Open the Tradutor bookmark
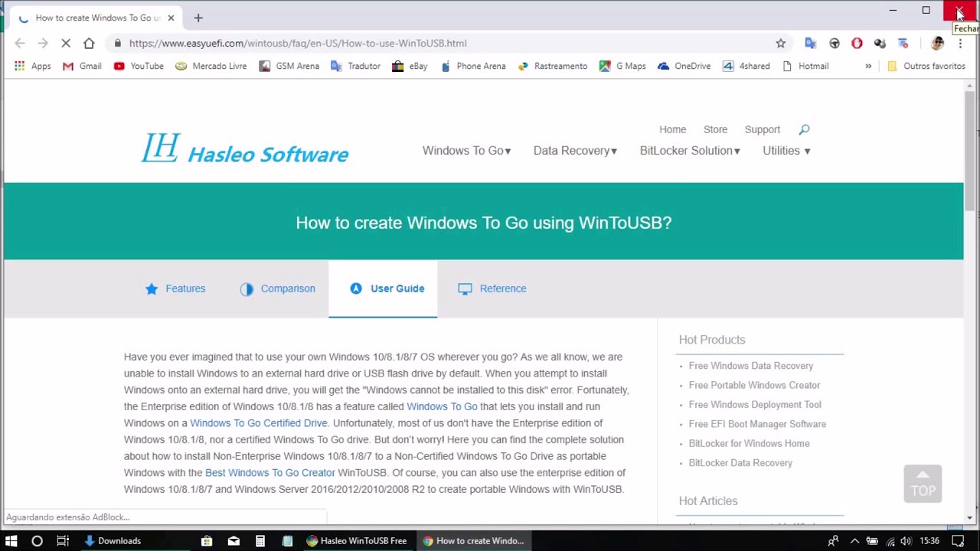The image size is (980, 551). pos(355,67)
